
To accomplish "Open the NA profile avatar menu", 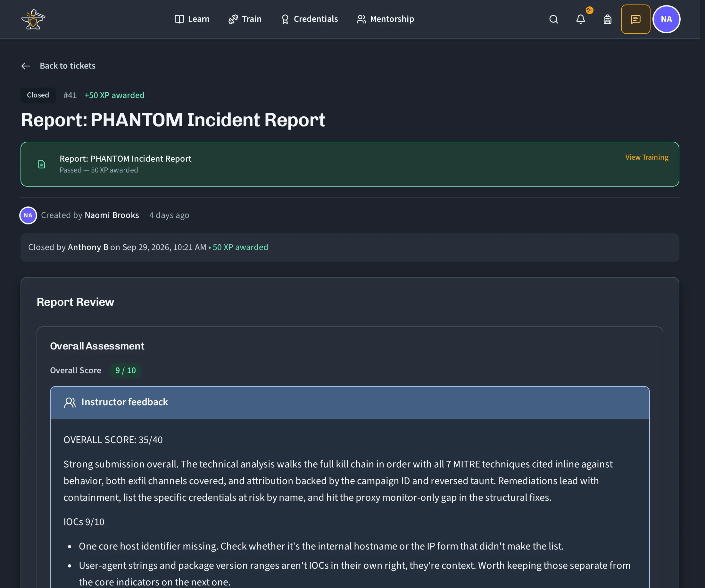I will click(667, 19).
